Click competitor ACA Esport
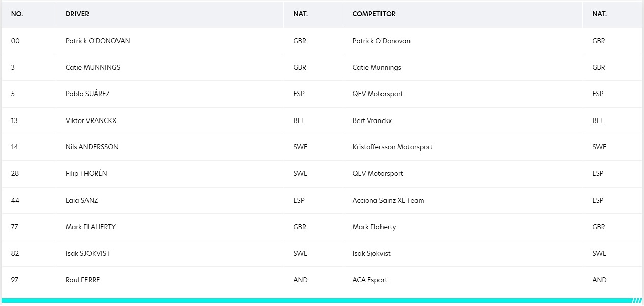Screen dimensions: 644x306 tap(370, 280)
